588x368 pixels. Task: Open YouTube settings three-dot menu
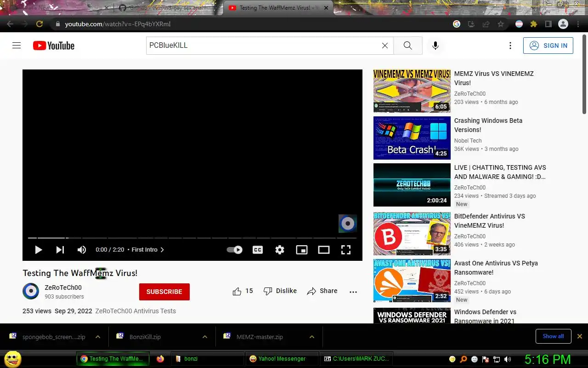click(x=510, y=46)
